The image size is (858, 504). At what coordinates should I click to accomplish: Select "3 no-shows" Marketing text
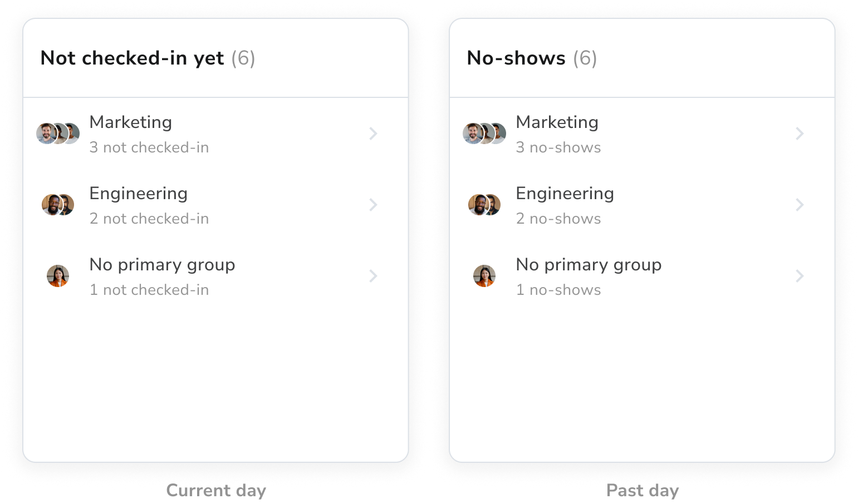point(558,147)
